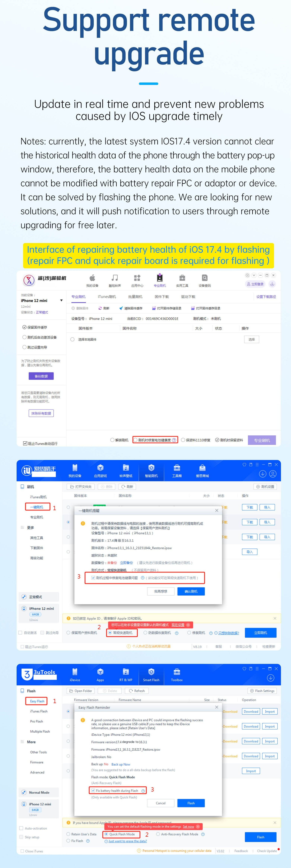Open 铃声壁纸 icon in 爱思助手

(x=126, y=468)
